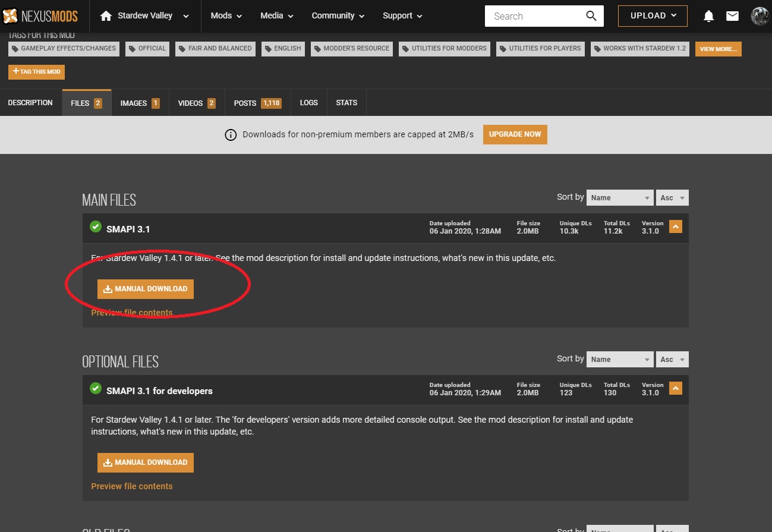The image size is (772, 532).
Task: Switch to the Description tab
Action: click(30, 103)
